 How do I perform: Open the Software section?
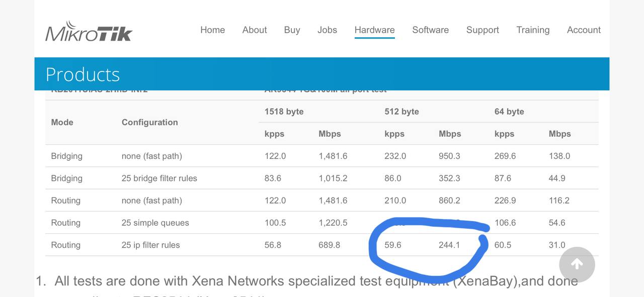click(430, 30)
